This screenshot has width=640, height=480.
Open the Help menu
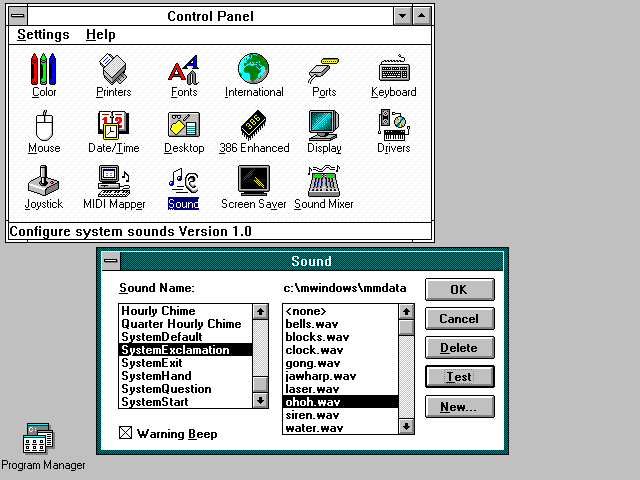click(100, 35)
